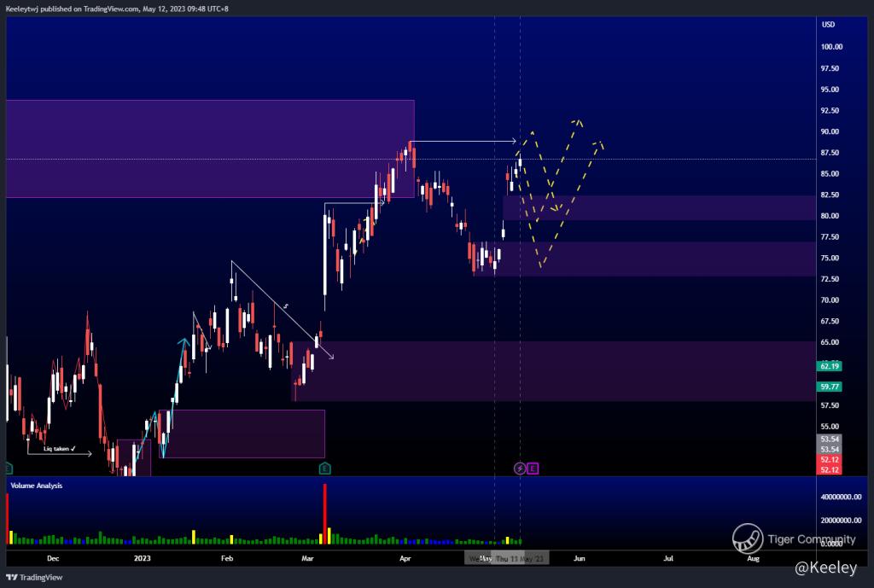Screen dimensions: 874x588
Task: Select the Volume Analysis indicator title
Action: point(36,486)
